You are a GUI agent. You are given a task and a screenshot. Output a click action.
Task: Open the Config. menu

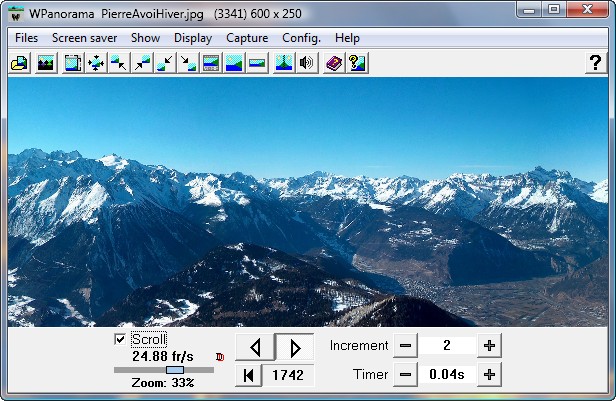pos(301,38)
